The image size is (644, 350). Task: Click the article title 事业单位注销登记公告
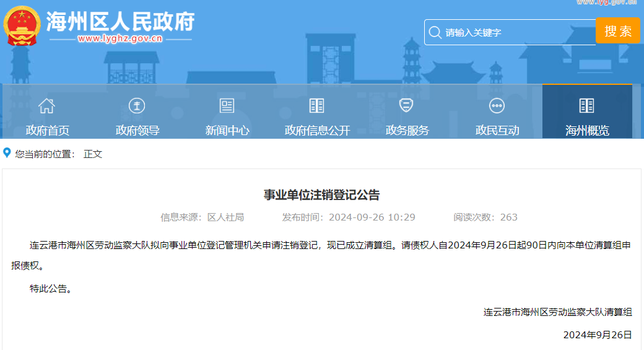tap(321, 195)
